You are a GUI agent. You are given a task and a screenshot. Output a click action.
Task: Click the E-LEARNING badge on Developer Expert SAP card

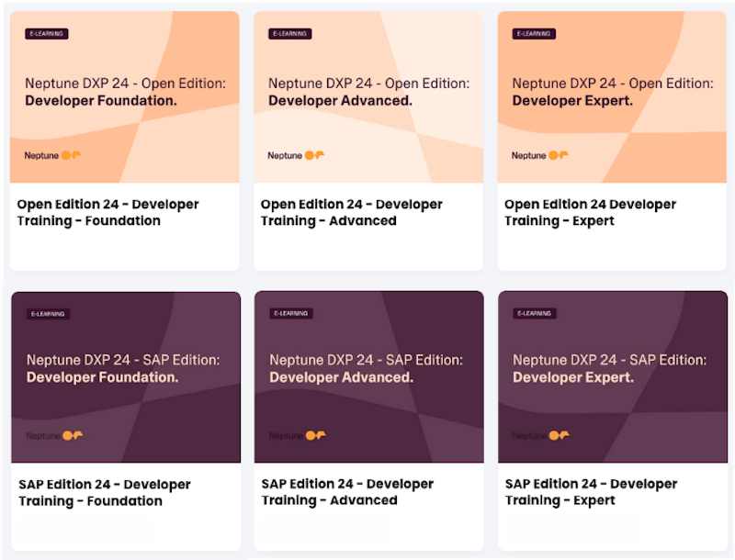pyautogui.click(x=534, y=313)
